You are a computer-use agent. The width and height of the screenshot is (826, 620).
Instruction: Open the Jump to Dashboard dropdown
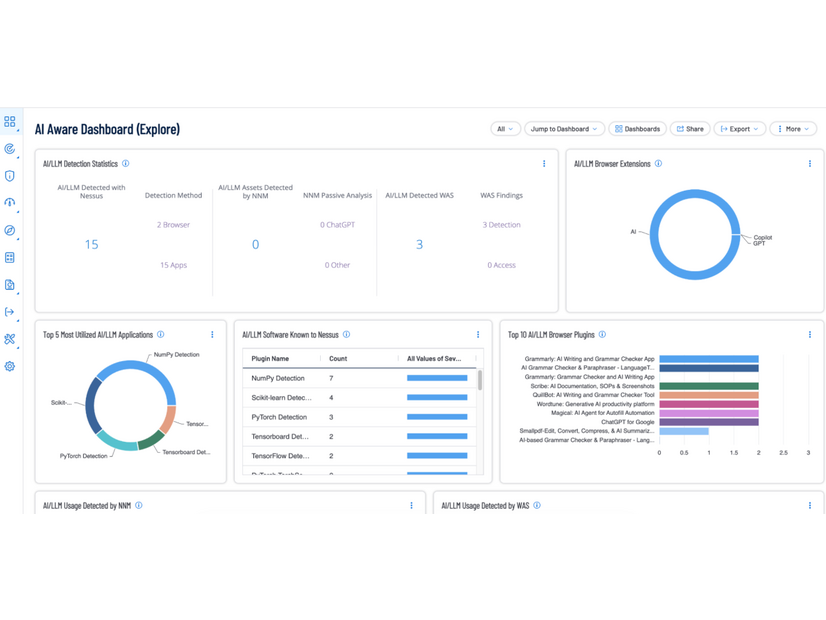coord(564,129)
